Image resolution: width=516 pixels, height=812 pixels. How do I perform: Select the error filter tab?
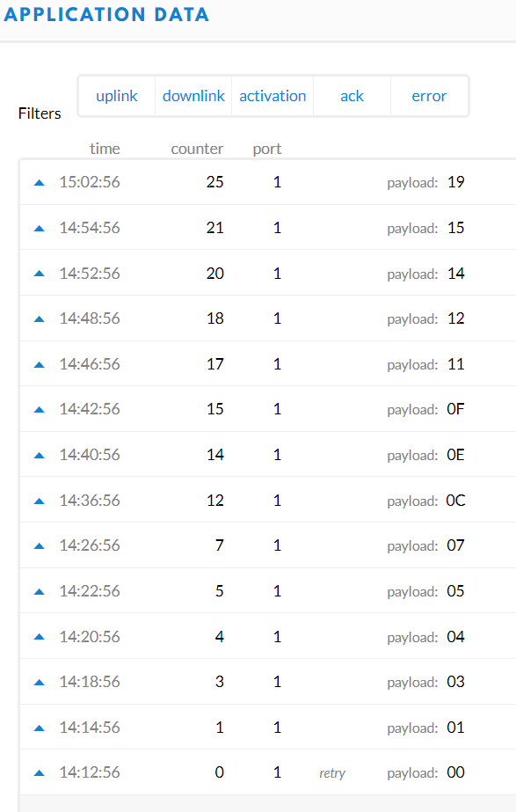tap(429, 96)
